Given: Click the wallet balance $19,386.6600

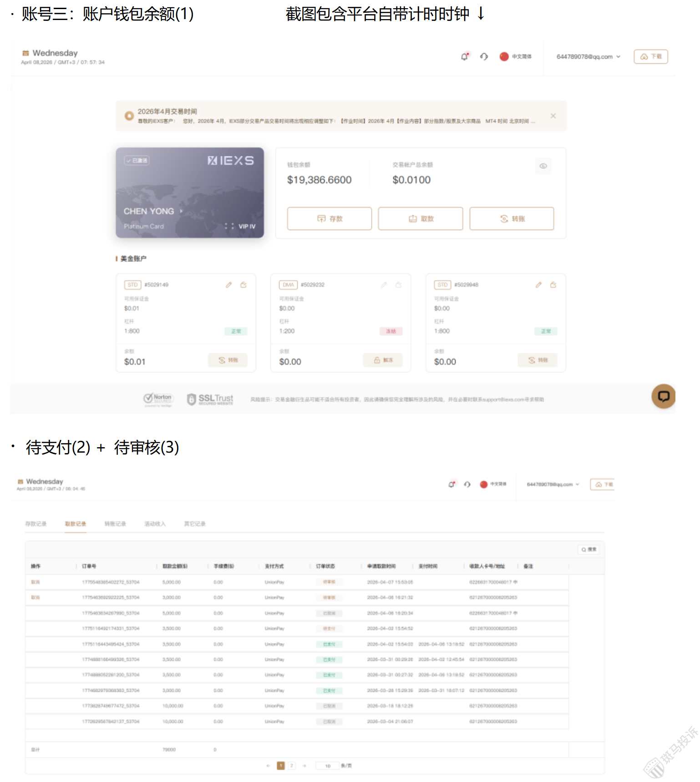Looking at the screenshot, I should click(x=320, y=180).
